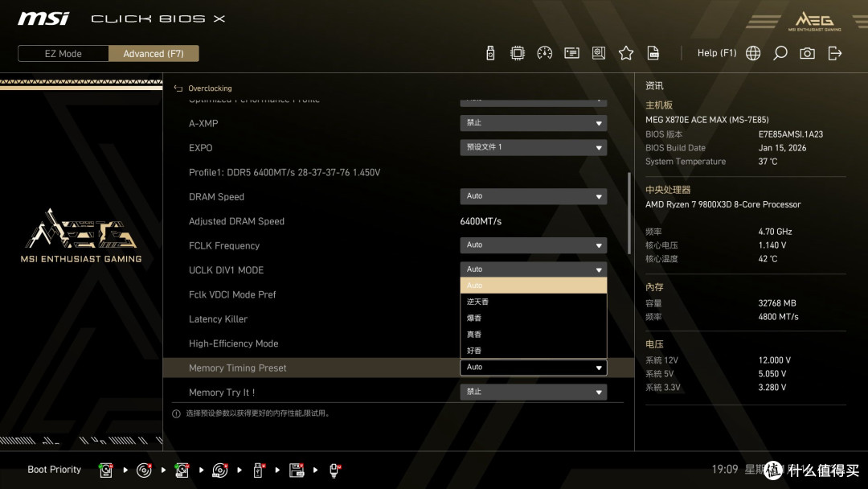Select the Adjusted DRAM Speed row
The width and height of the screenshot is (868, 489).
[399, 221]
